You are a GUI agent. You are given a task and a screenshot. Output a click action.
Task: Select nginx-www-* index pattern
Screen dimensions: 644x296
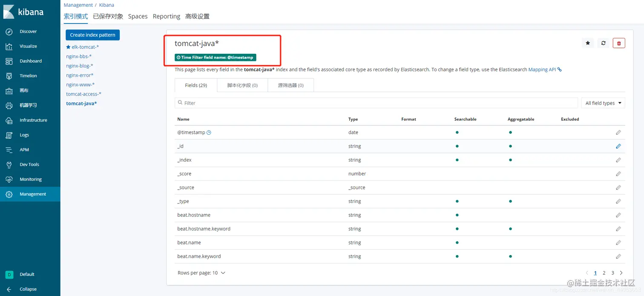click(x=80, y=84)
